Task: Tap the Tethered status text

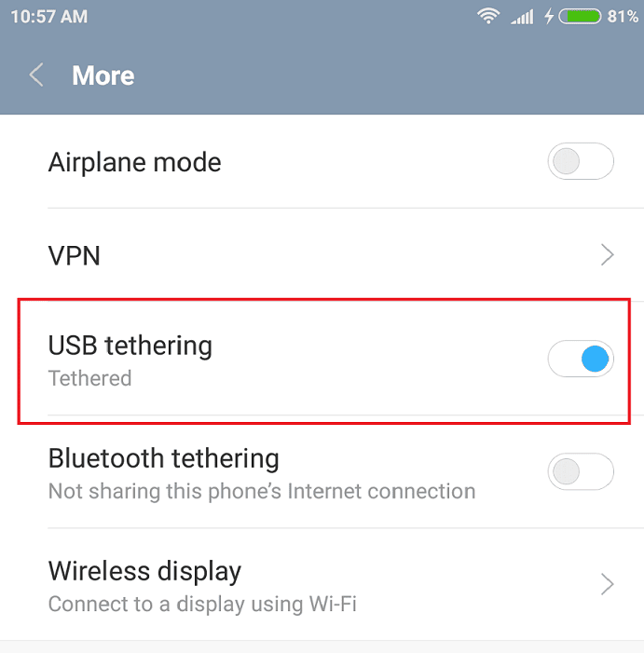Action: click(x=90, y=378)
